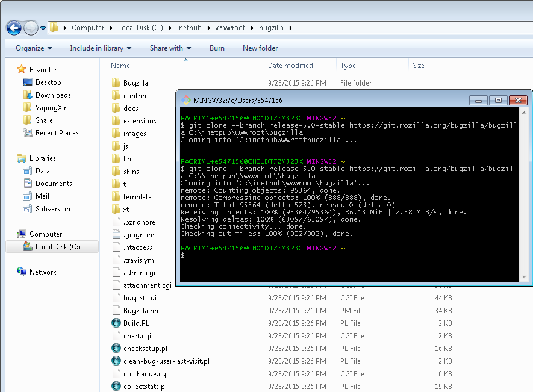Select the file name 'buglist.cgi'
The width and height of the screenshot is (533, 392).
point(140,298)
